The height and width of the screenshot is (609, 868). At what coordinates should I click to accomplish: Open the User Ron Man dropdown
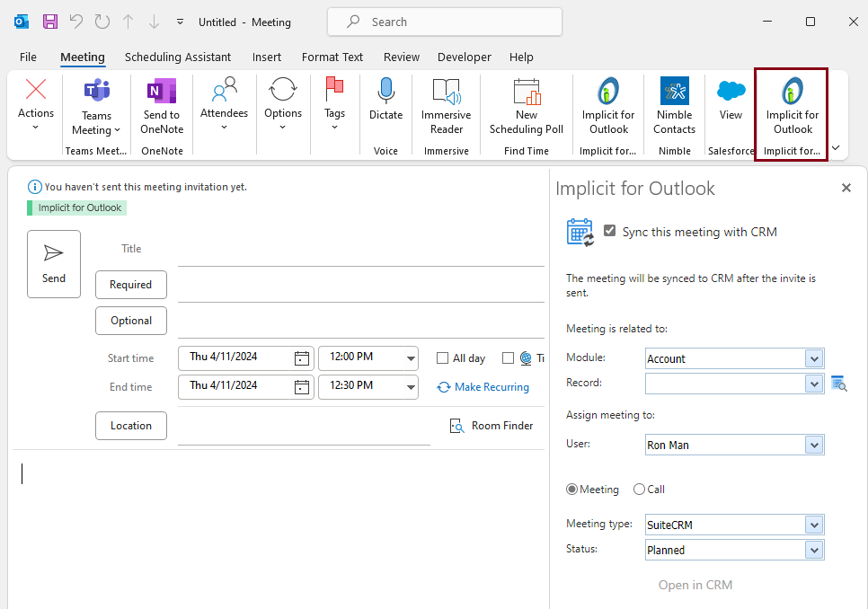(814, 445)
